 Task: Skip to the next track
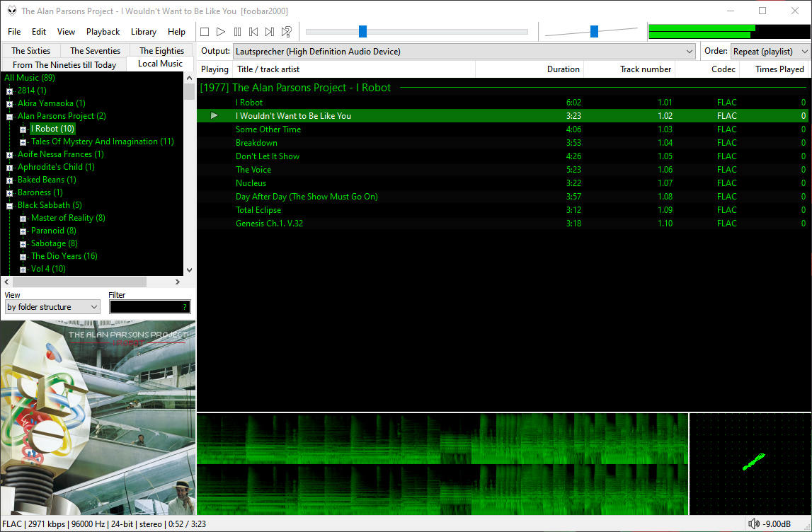coord(270,32)
